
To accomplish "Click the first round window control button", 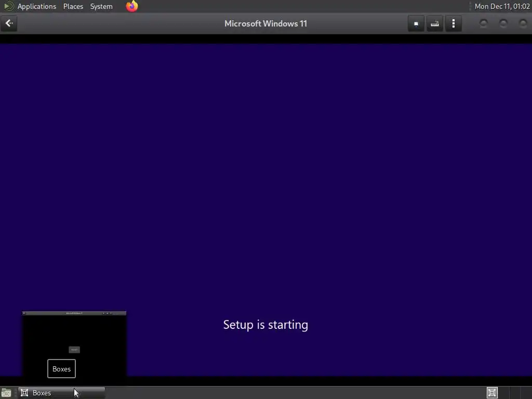I will coord(484,23).
